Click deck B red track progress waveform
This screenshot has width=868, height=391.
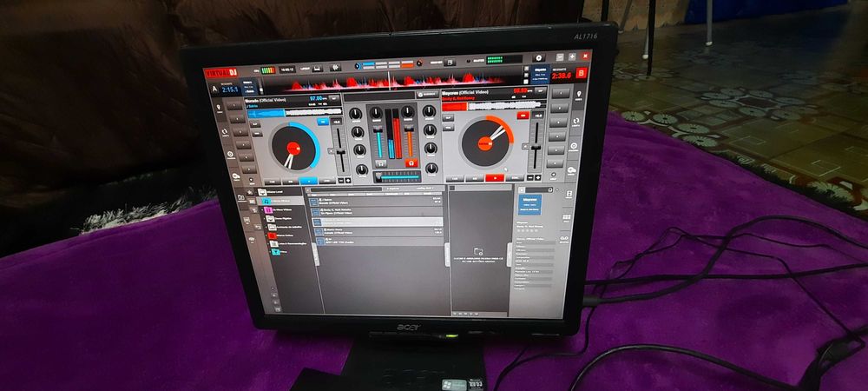click(493, 106)
